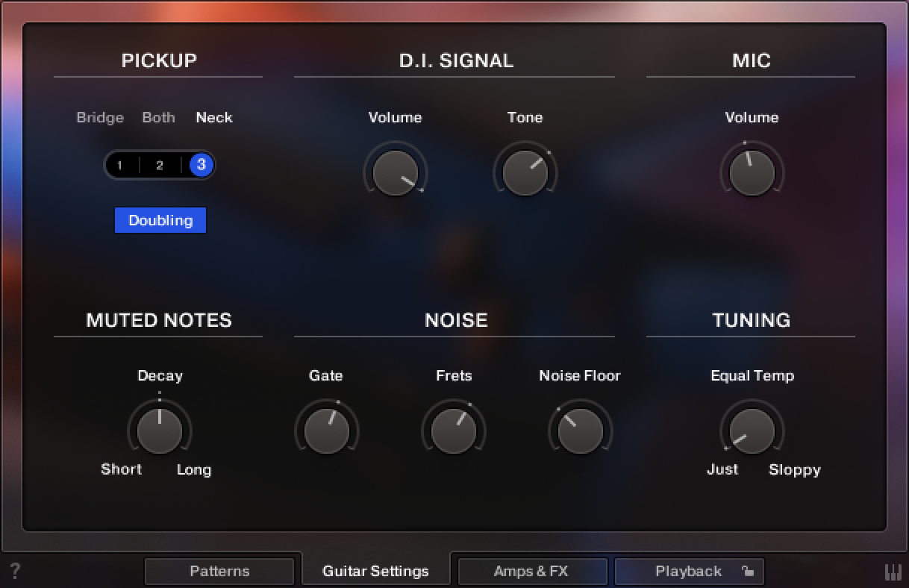This screenshot has width=909, height=588.
Task: Click the Muted Notes Decay knob
Action: [x=160, y=431]
